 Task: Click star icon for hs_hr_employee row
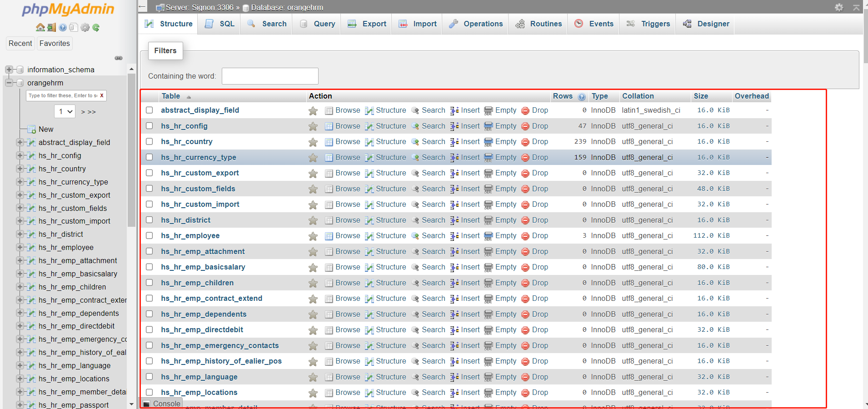coord(313,236)
